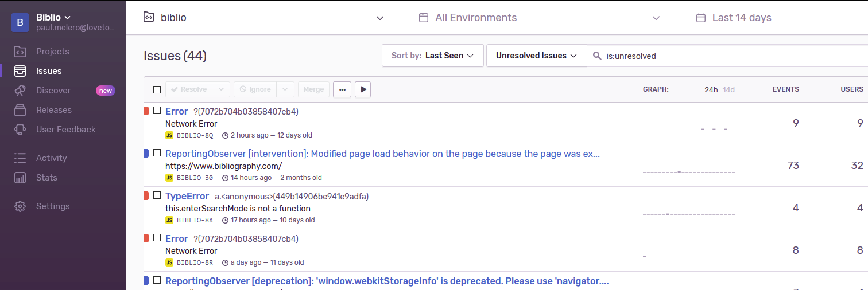Click the Merge button
Viewport: 868px width, 290px height.
(313, 89)
